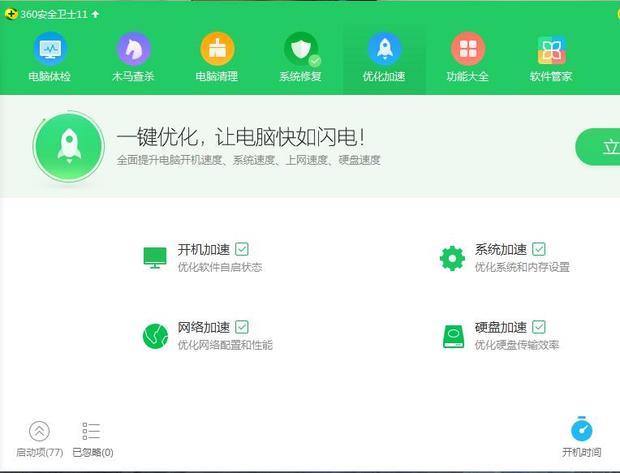
Task: Switch to the 功能大全 tab label
Action: click(x=467, y=76)
